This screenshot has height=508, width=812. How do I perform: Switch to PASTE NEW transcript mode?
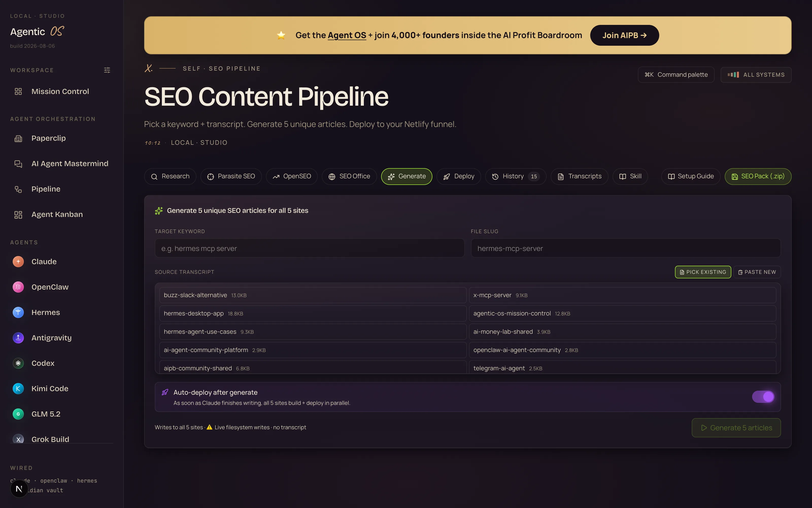click(x=757, y=272)
